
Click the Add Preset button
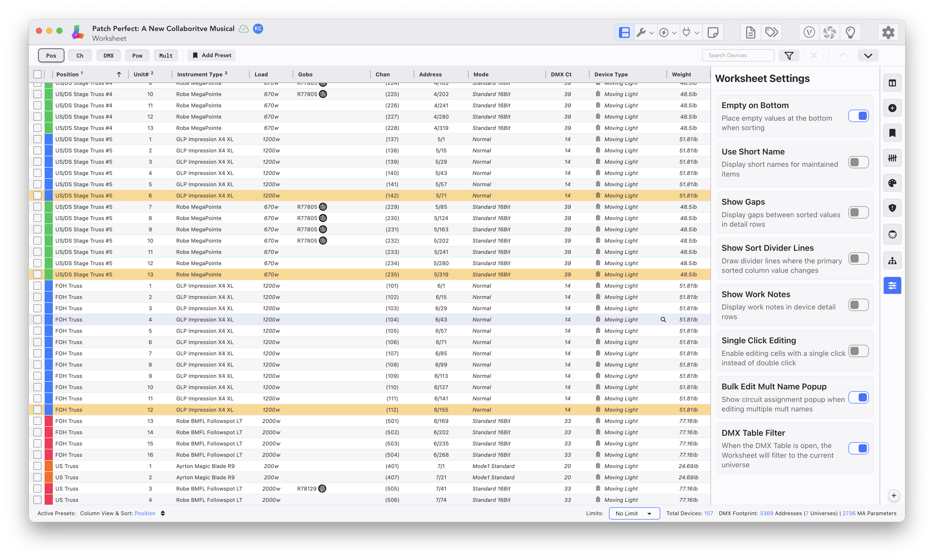(212, 56)
